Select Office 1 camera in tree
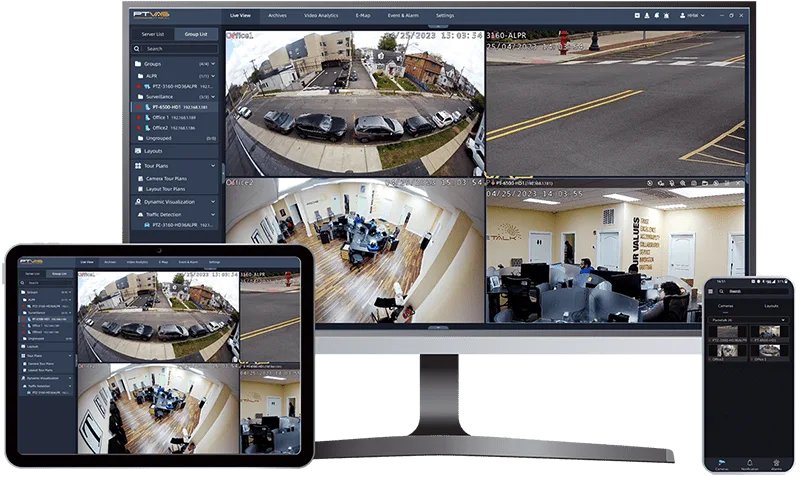This screenshot has width=800, height=477. (174, 117)
